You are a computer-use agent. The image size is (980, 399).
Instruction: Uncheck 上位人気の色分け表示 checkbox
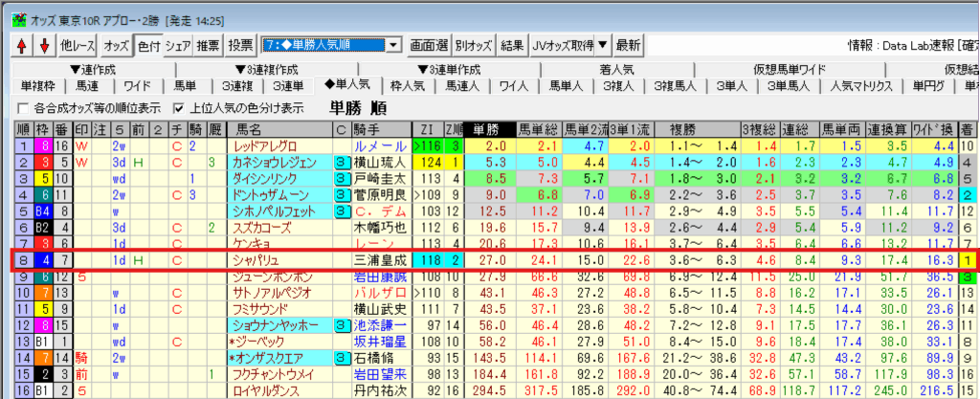point(177,107)
